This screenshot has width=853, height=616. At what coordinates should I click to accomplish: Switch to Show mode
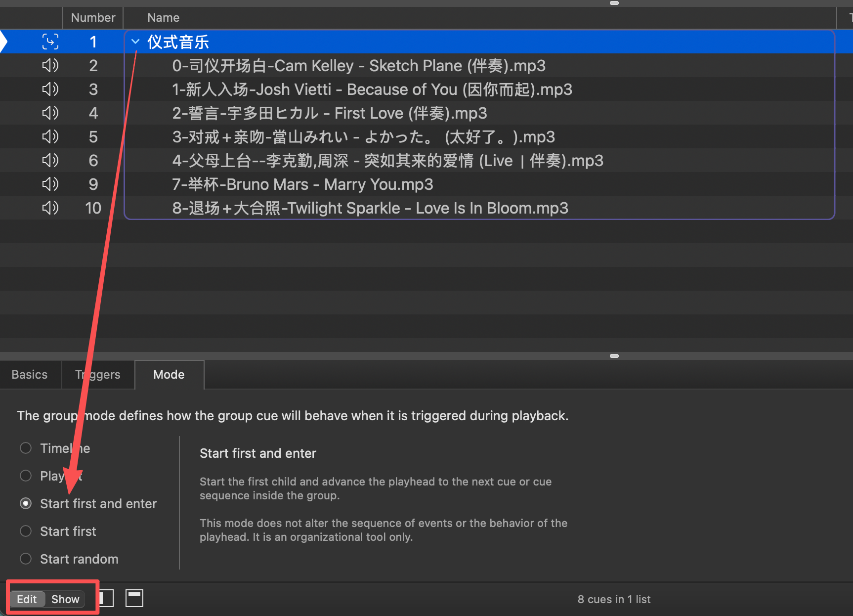[65, 599]
